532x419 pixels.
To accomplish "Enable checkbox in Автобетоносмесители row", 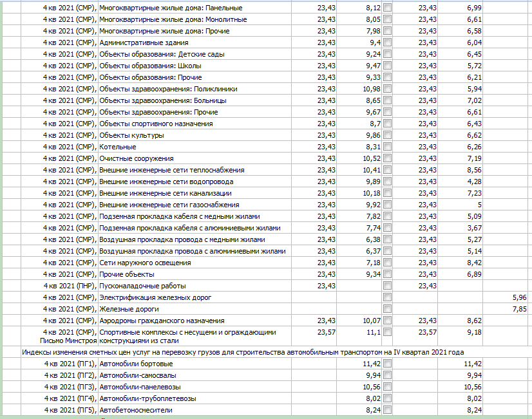I will 387,410.
